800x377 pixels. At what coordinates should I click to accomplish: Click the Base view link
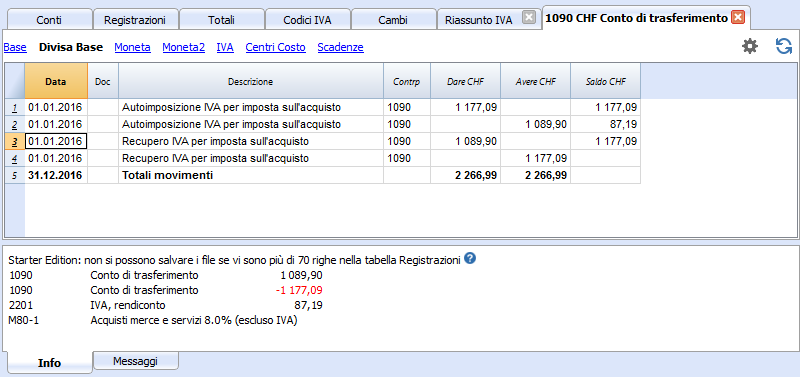pyautogui.click(x=15, y=47)
